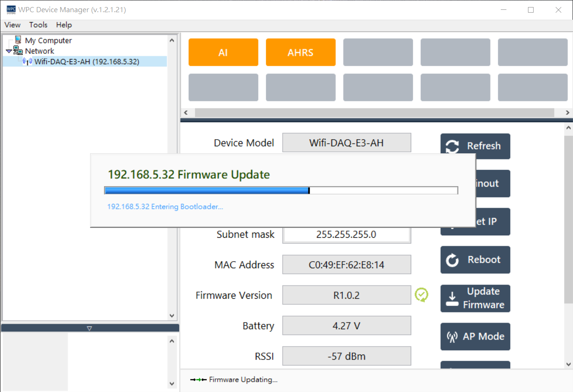This screenshot has width=573, height=392.
Task: Click Update Firmware button
Action: click(475, 298)
